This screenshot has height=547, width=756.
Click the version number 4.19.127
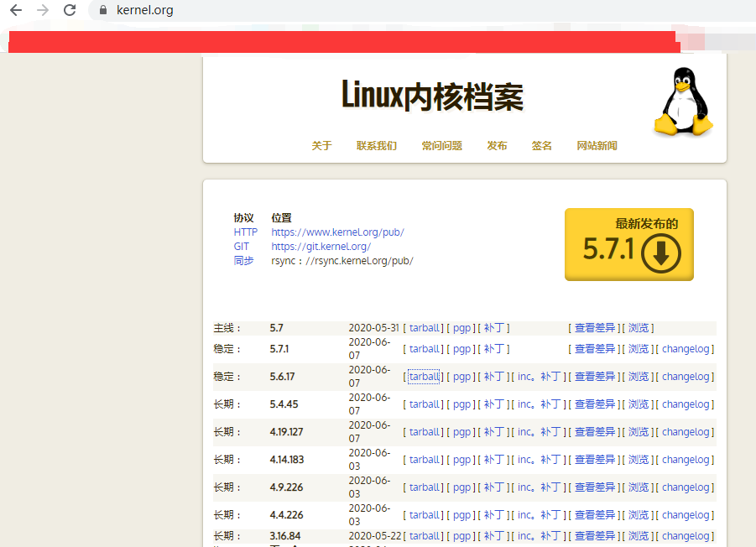[286, 432]
